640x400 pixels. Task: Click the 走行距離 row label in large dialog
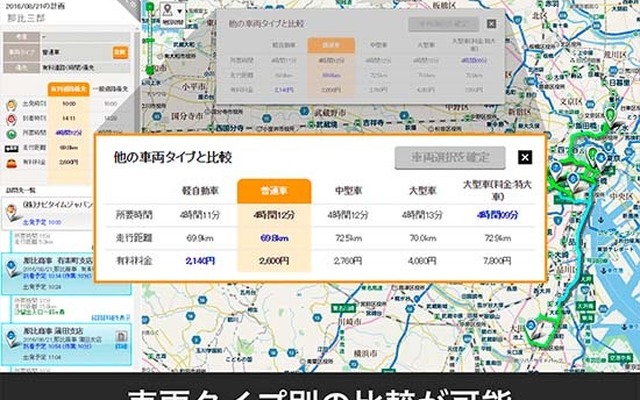[x=134, y=238]
